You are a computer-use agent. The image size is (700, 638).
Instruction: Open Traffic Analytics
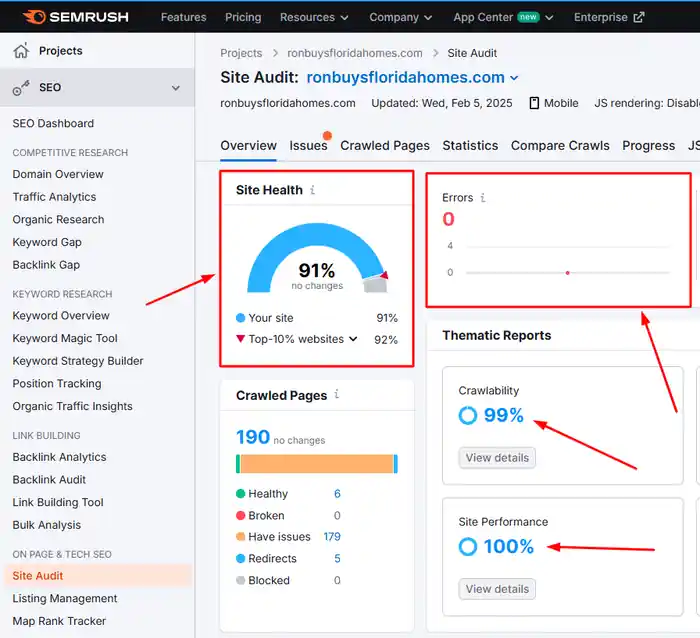click(54, 197)
